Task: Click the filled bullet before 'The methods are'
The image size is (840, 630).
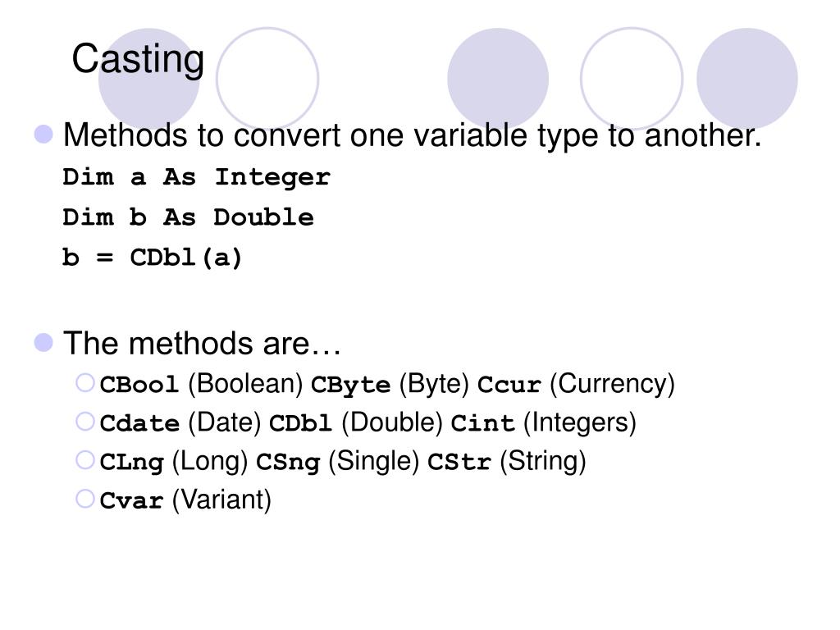Action: pos(43,342)
